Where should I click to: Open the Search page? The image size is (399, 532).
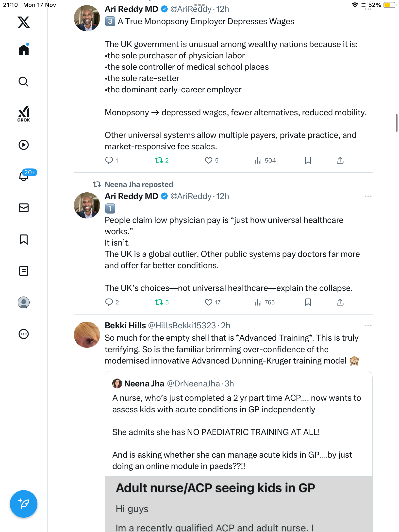click(24, 82)
